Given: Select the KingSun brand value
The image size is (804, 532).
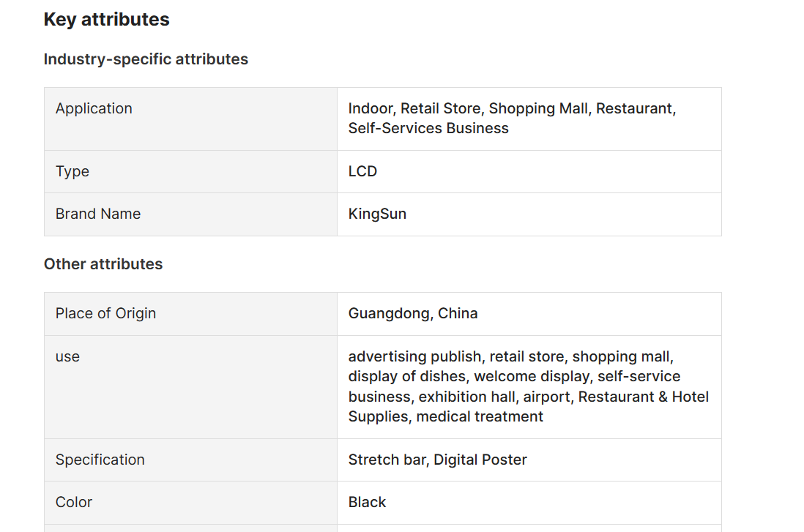Looking at the screenshot, I should [x=377, y=214].
